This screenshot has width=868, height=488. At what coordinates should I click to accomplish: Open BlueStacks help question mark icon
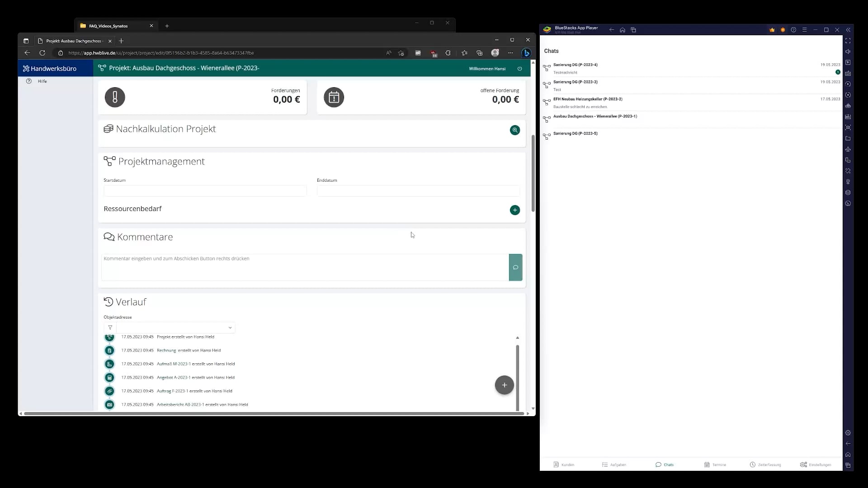pos(793,30)
